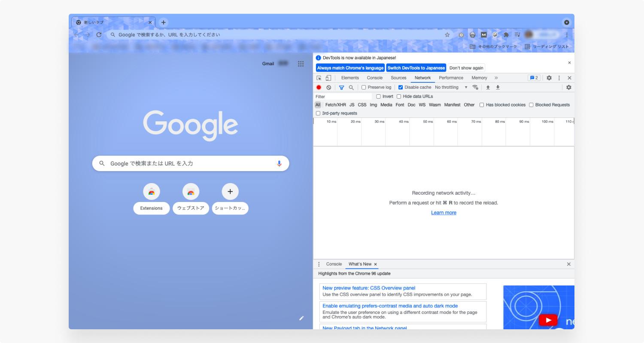The height and width of the screenshot is (343, 644).
Task: Open Enable emulating prefers-contrast media link
Action: 390,306
